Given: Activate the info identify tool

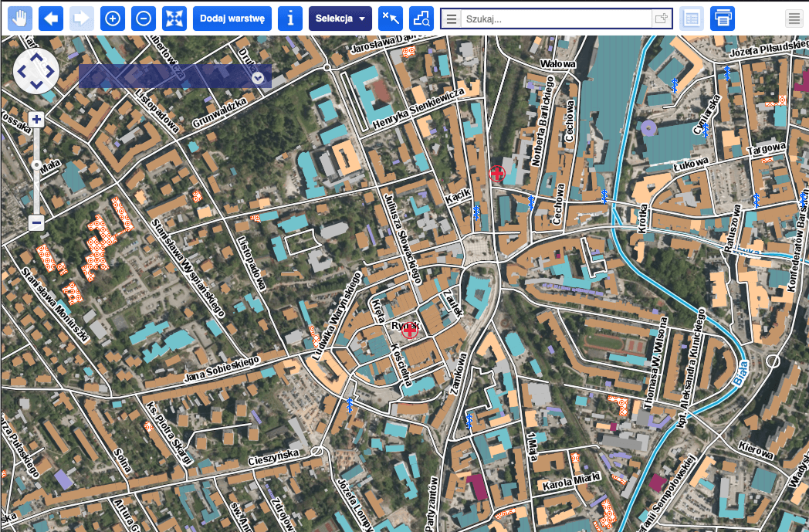Looking at the screenshot, I should tap(290, 19).
